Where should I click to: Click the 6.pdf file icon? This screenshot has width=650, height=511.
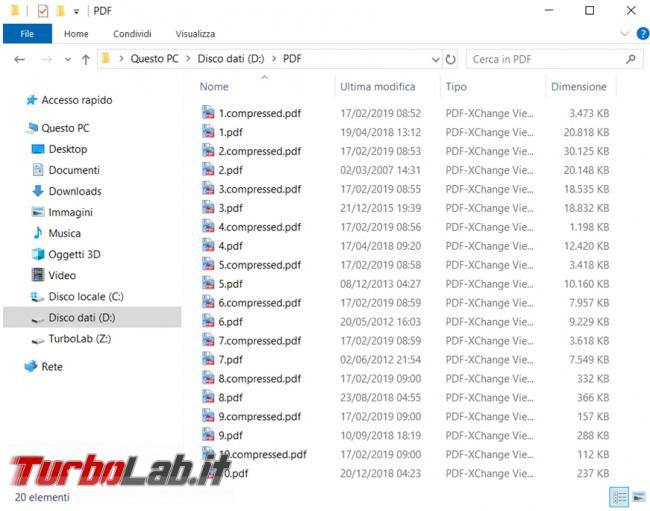click(208, 321)
